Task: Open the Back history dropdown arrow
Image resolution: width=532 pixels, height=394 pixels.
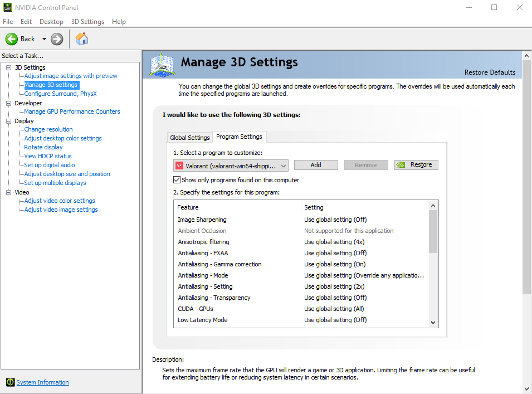Action: coord(44,39)
